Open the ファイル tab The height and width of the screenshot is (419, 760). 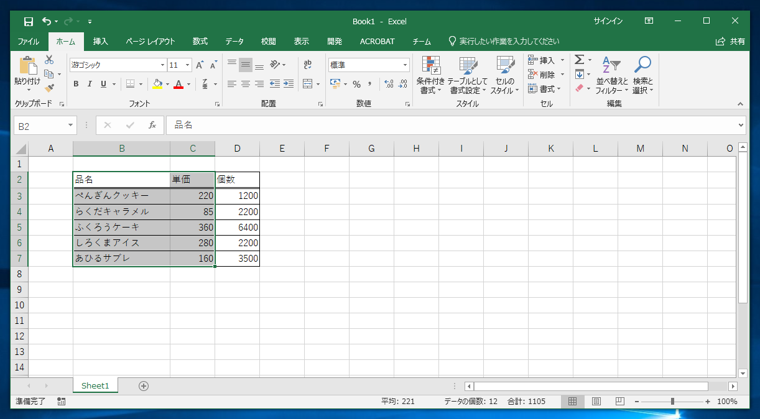coord(29,42)
